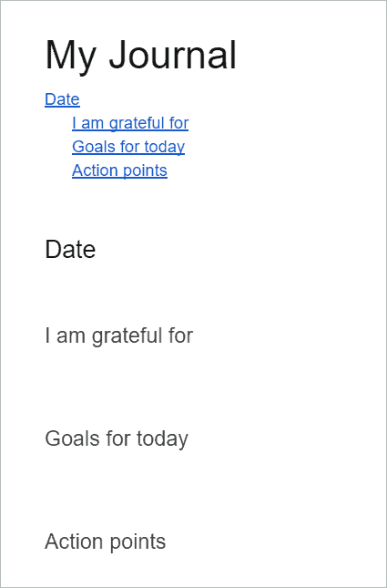This screenshot has width=387, height=588.
Task: Click blank space beneath 'Goals for today' heading
Action: click(193, 491)
